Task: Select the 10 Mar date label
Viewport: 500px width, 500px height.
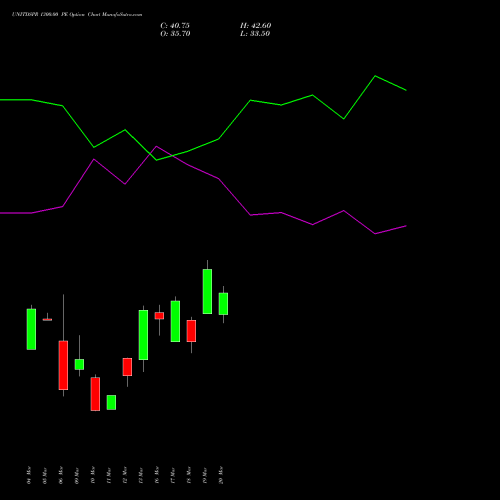Action: pos(93,475)
